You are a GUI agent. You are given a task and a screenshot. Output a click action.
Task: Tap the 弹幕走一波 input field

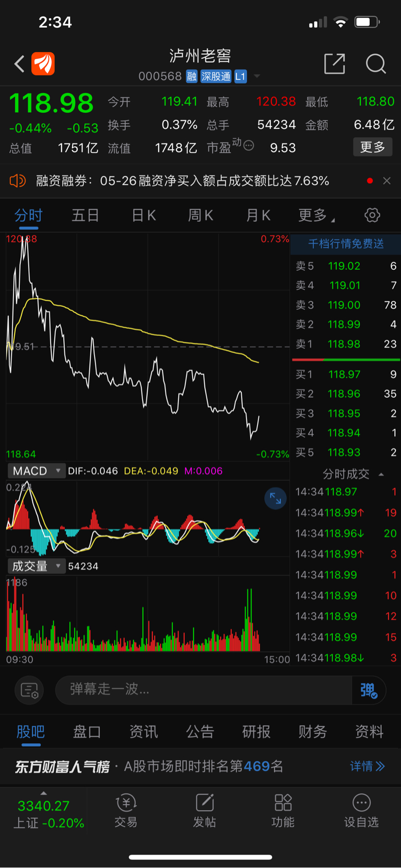[x=204, y=690]
